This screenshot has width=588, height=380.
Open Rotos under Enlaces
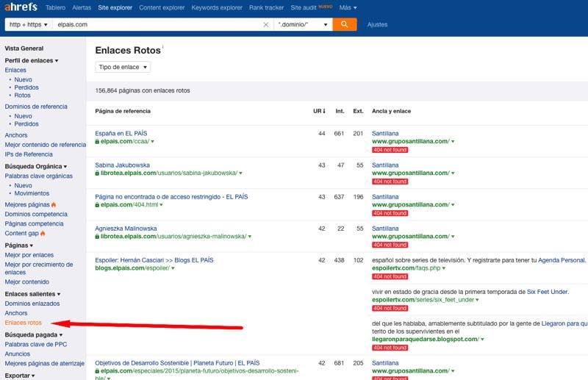coord(22,96)
